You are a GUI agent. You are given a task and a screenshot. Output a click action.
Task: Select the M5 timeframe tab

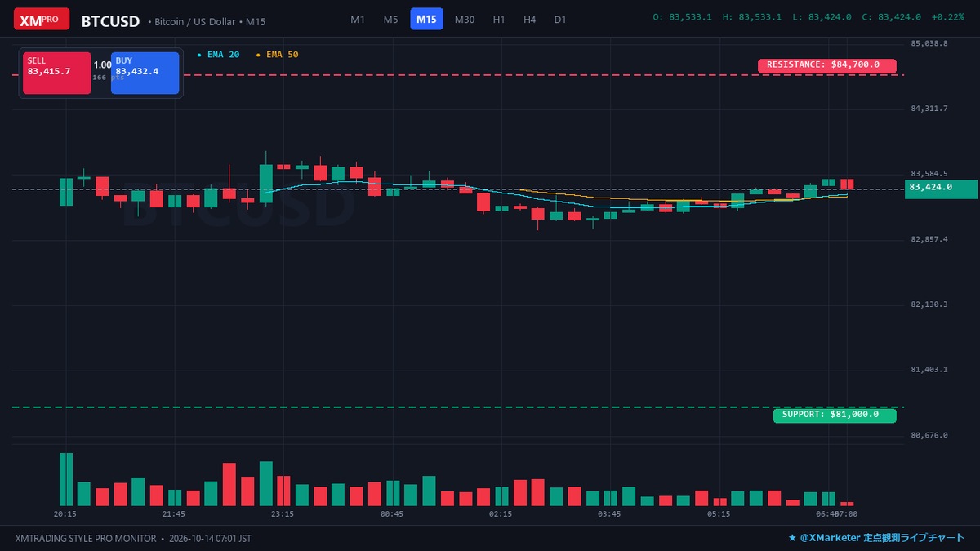(391, 20)
